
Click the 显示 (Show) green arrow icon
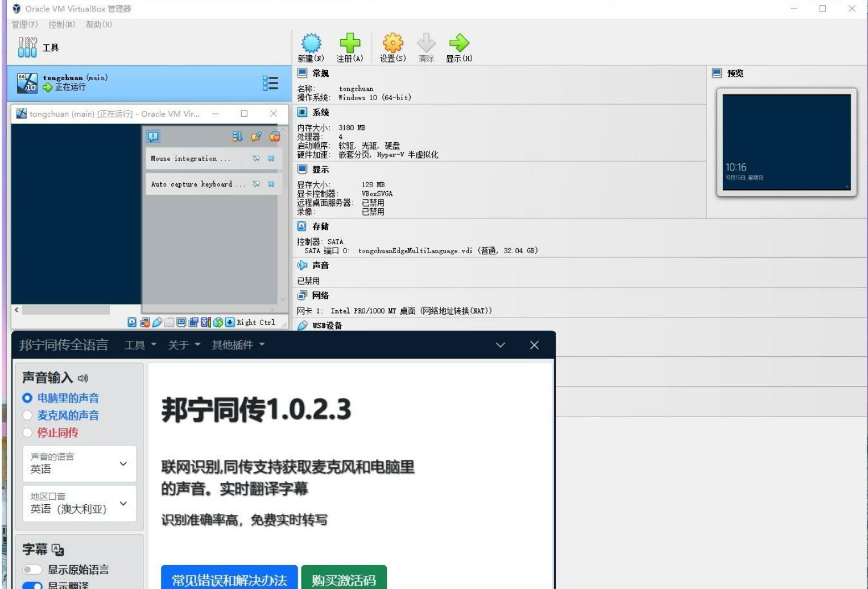coord(459,43)
